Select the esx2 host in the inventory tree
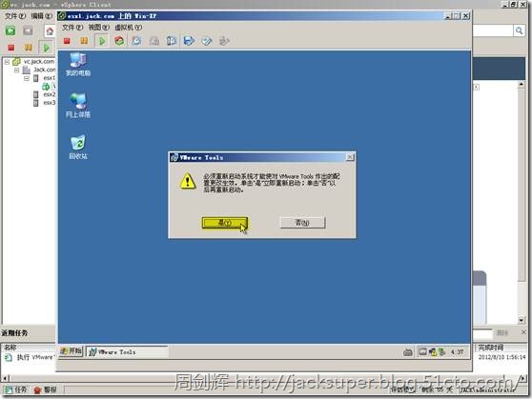This screenshot has width=532, height=399. (45, 94)
